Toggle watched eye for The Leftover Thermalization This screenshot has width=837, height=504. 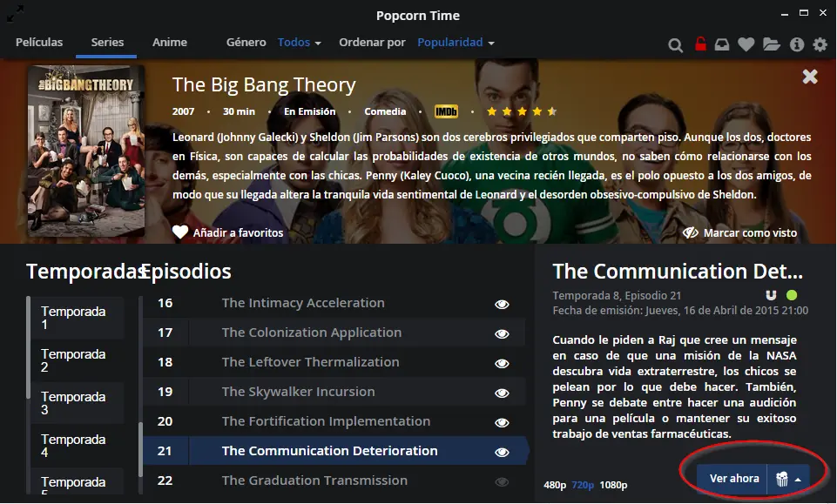coord(502,363)
